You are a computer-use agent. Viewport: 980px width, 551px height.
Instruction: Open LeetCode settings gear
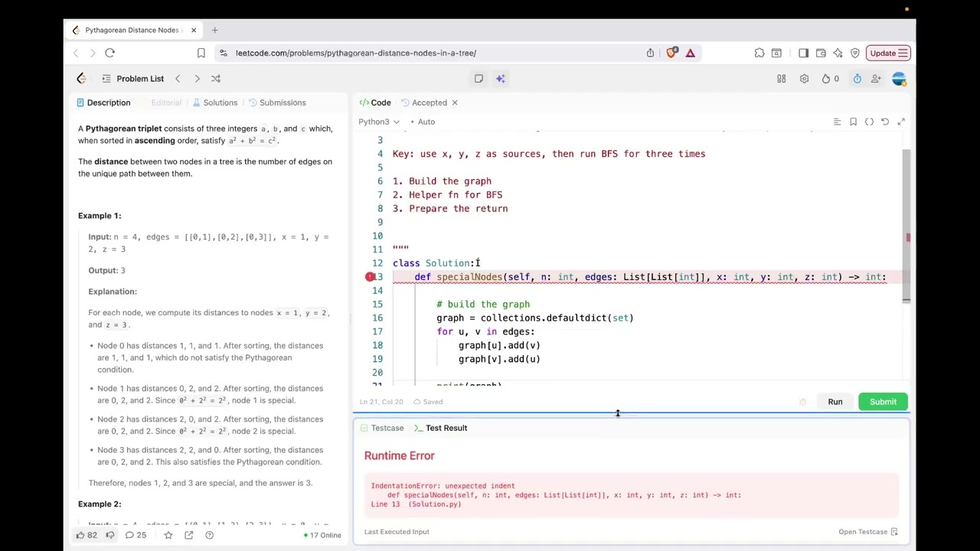tap(804, 79)
